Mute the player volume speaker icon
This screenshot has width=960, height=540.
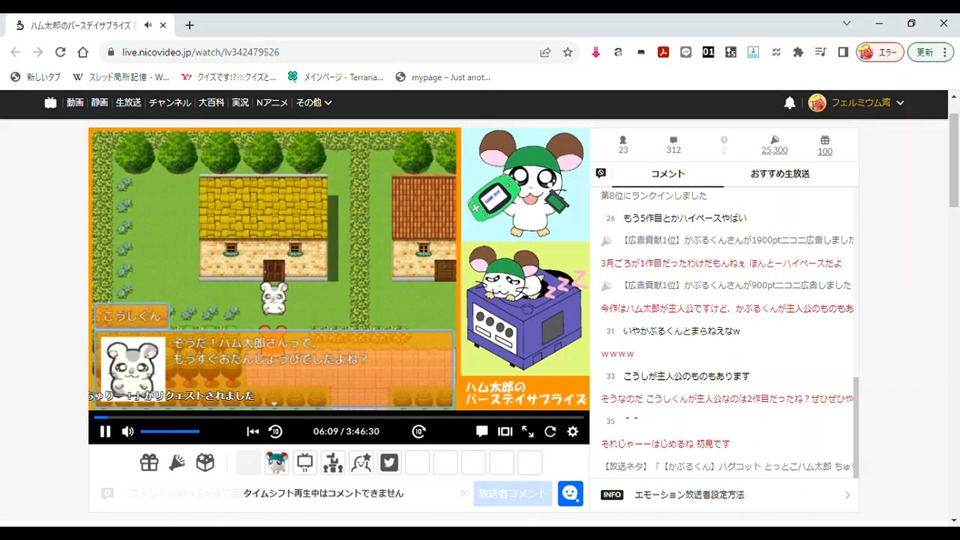coord(128,432)
